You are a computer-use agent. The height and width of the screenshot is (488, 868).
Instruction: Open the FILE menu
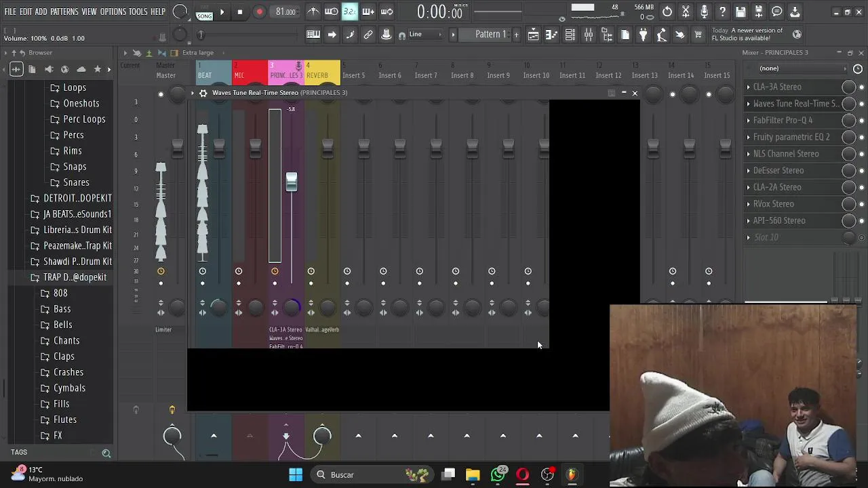pos(10,12)
